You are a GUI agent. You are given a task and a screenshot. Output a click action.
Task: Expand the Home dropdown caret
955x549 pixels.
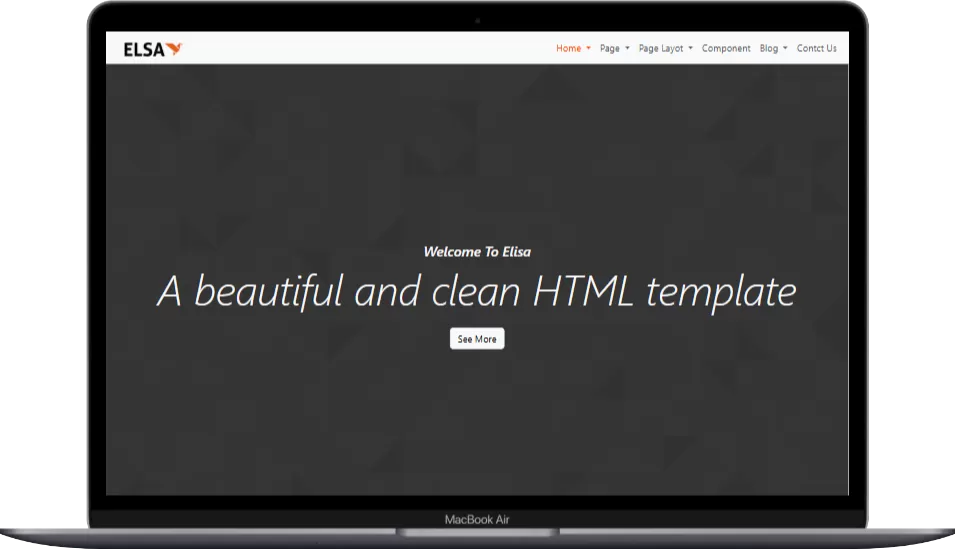tap(588, 48)
